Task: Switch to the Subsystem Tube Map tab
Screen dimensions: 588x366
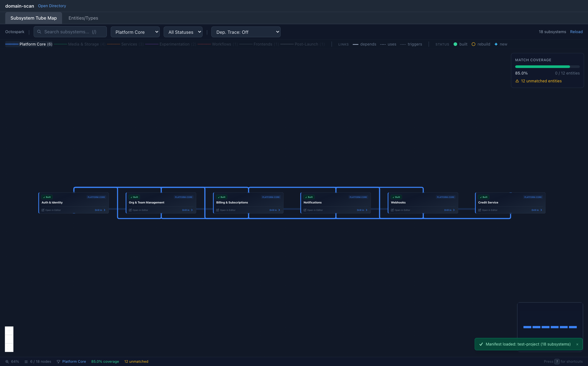Action: (34, 18)
